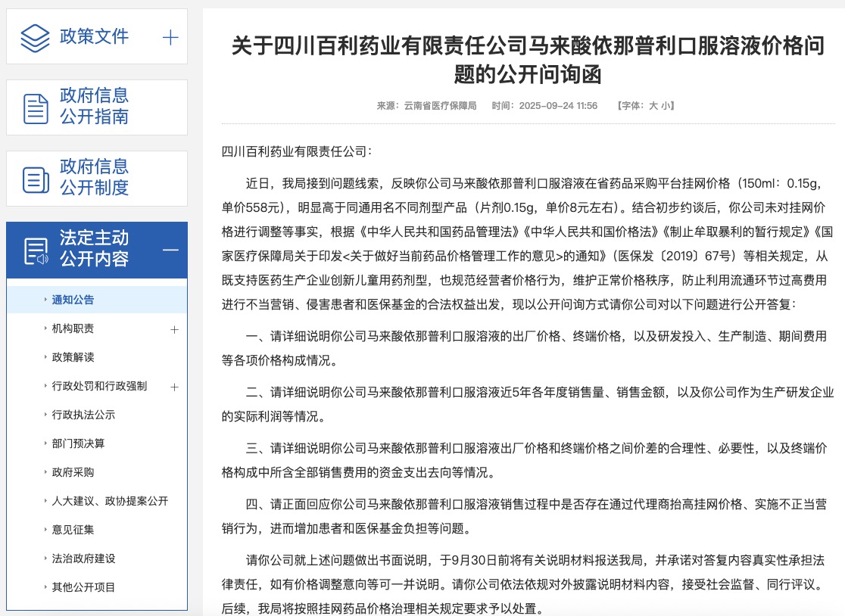The width and height of the screenshot is (845, 616).
Task: Click the 政府信息公开制度 document icon
Action: point(36,179)
